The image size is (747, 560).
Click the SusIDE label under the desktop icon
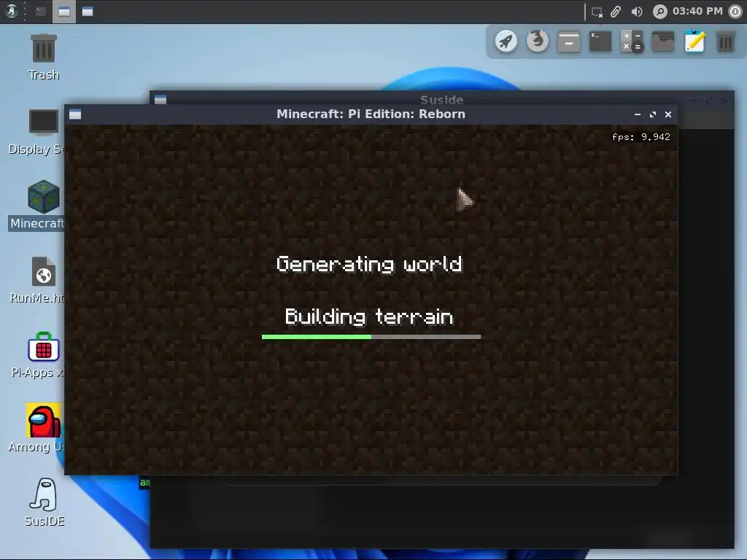click(x=44, y=521)
